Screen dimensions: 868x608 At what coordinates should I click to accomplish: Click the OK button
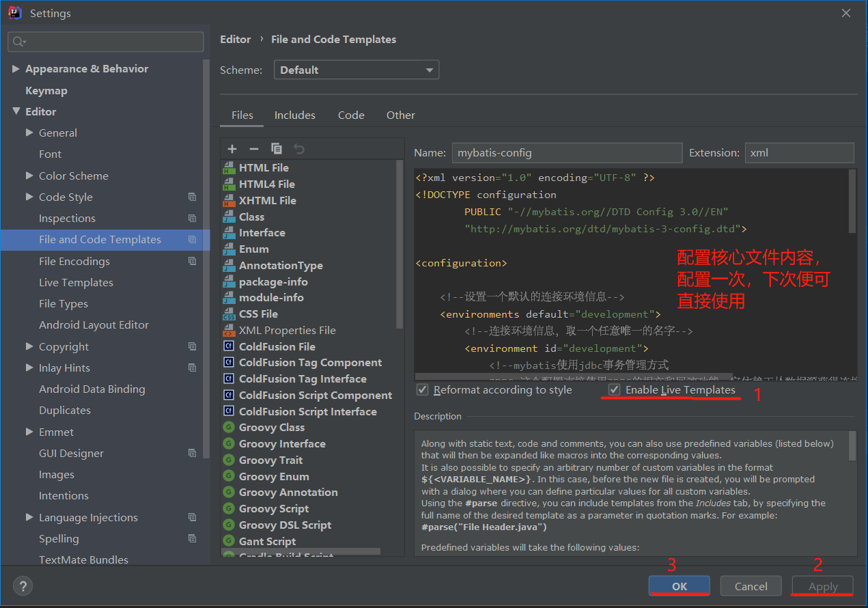click(680, 586)
